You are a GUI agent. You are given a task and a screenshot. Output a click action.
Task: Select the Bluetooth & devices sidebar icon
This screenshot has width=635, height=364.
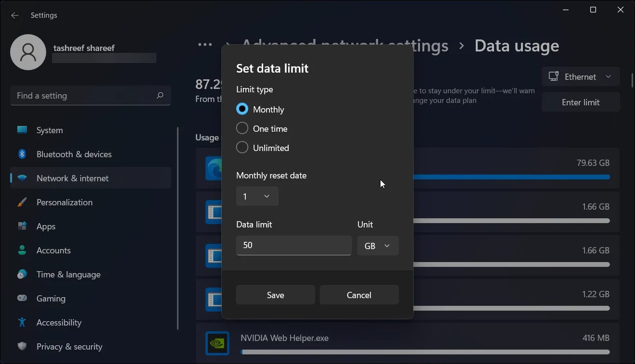pyautogui.click(x=22, y=154)
